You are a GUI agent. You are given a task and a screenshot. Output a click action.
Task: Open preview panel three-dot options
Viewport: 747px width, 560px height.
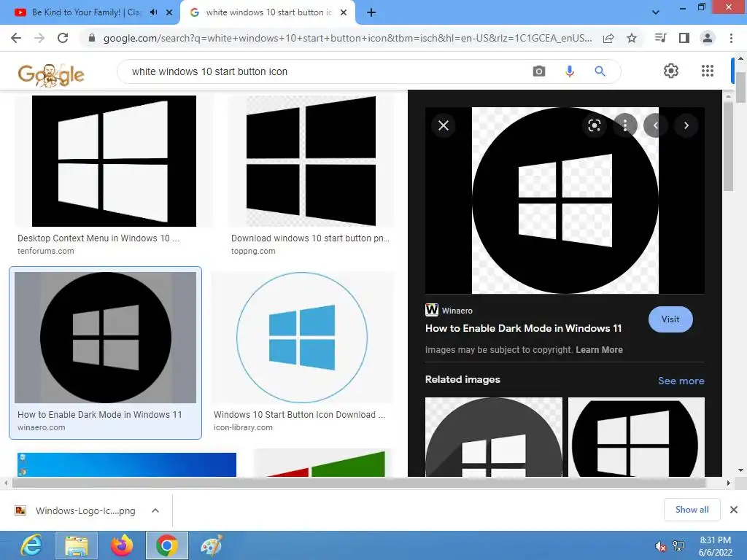tap(625, 125)
